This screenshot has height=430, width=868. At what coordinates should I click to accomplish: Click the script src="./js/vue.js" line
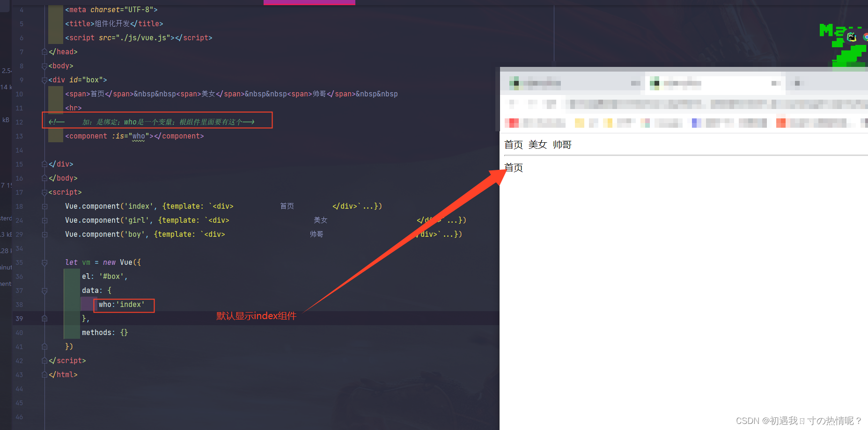tap(139, 38)
